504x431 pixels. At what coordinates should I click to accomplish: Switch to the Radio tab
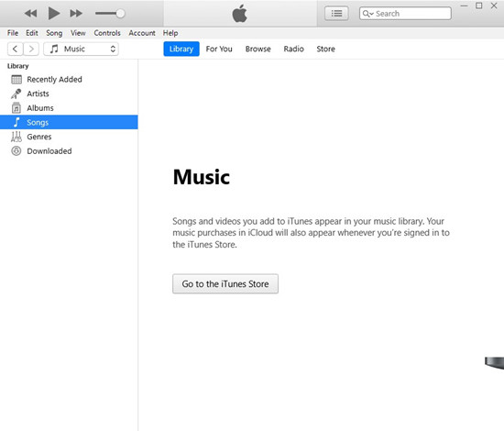coord(293,49)
